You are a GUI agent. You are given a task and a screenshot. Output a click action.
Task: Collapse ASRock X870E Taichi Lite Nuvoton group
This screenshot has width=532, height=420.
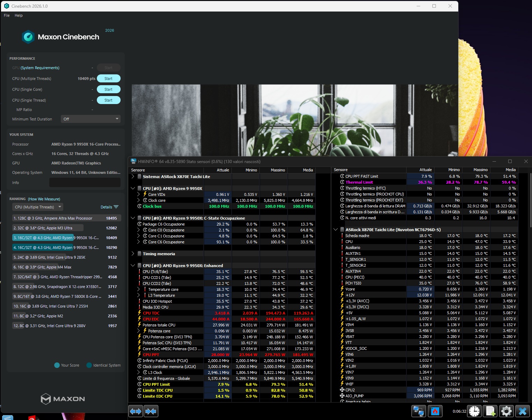(x=336, y=230)
